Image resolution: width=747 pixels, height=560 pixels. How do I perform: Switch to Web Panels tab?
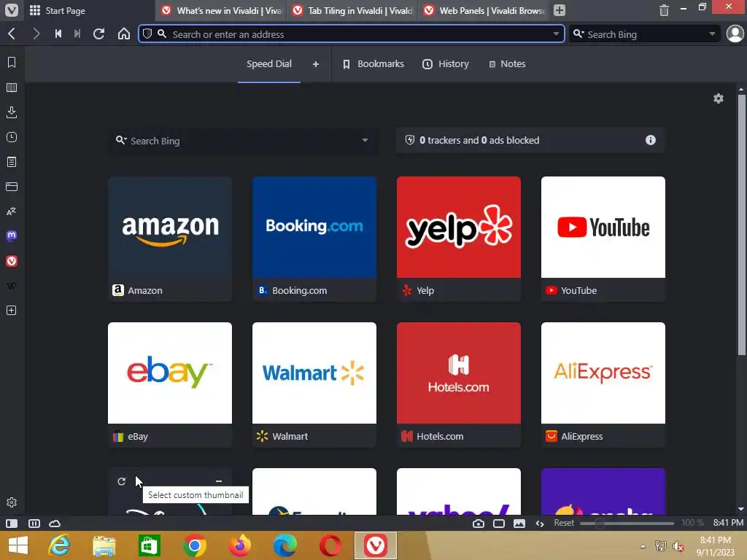(484, 10)
